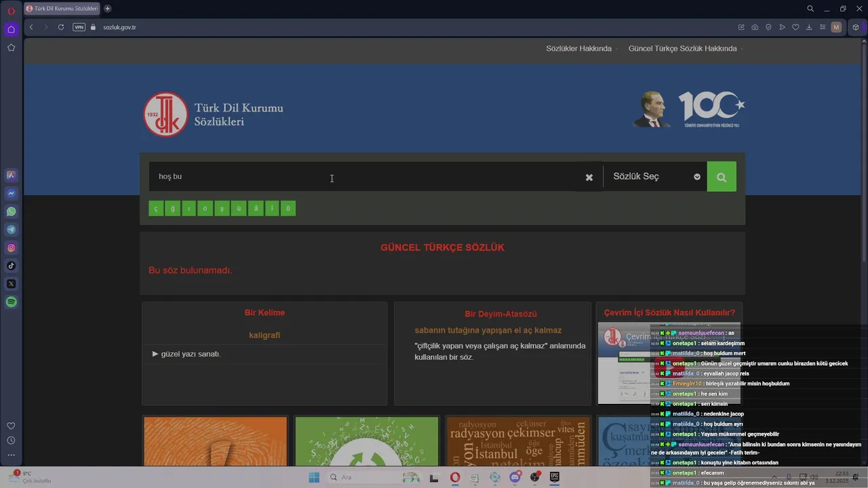Click the green recycle thumbnail tile
The width and height of the screenshot is (868, 488).
point(367,441)
